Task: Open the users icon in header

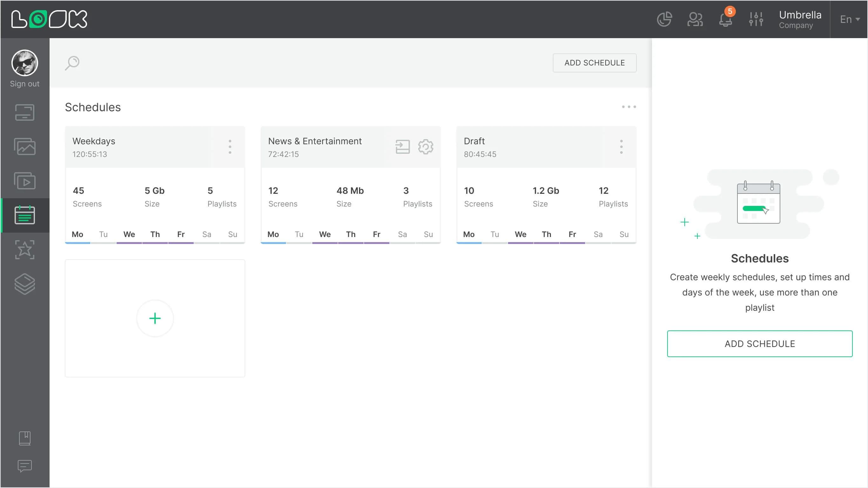Action: pos(695,19)
